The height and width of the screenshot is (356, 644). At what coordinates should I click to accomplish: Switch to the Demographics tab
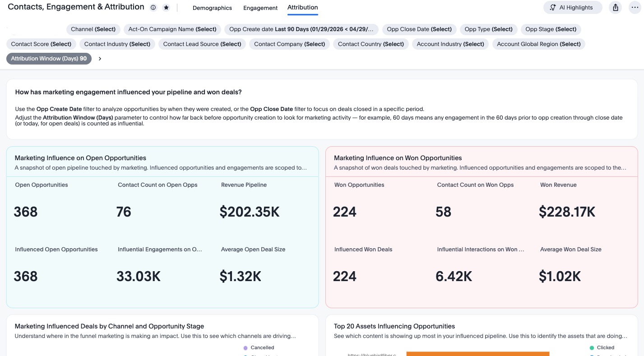tap(212, 8)
